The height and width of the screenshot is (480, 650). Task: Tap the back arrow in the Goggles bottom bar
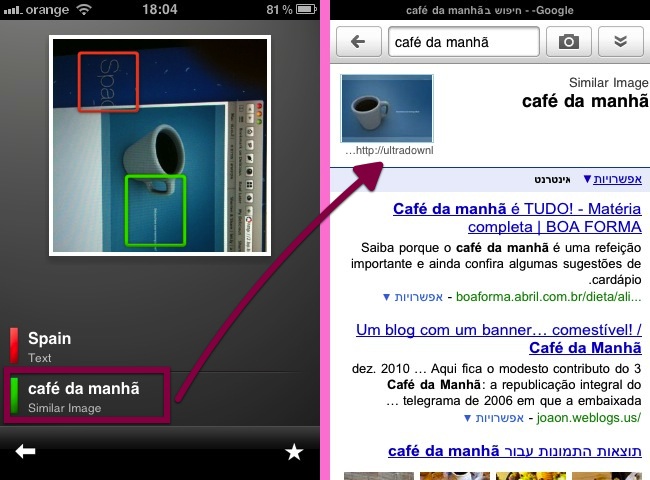[26, 453]
